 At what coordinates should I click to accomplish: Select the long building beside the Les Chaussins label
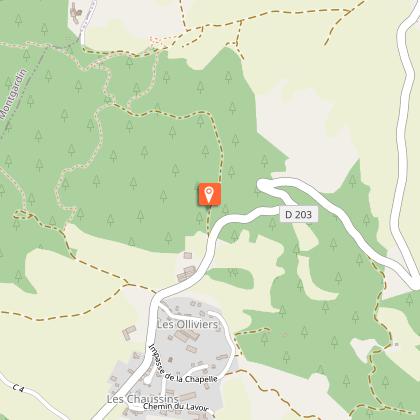tap(187, 397)
